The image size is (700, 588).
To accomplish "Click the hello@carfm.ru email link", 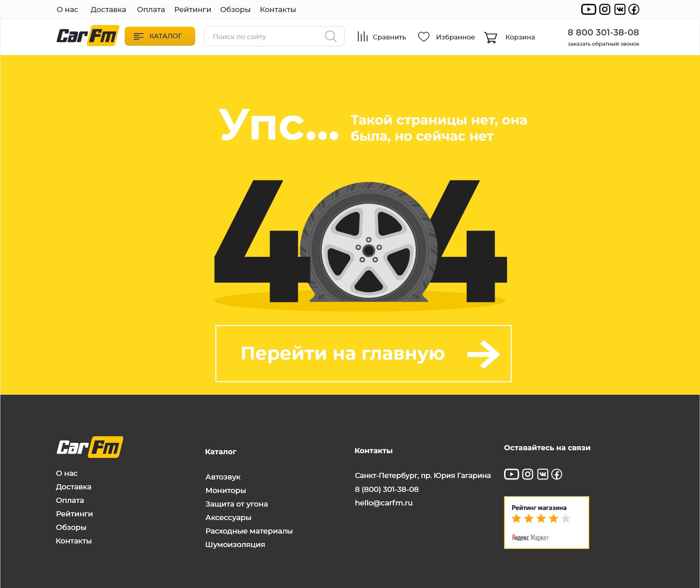I will point(383,502).
